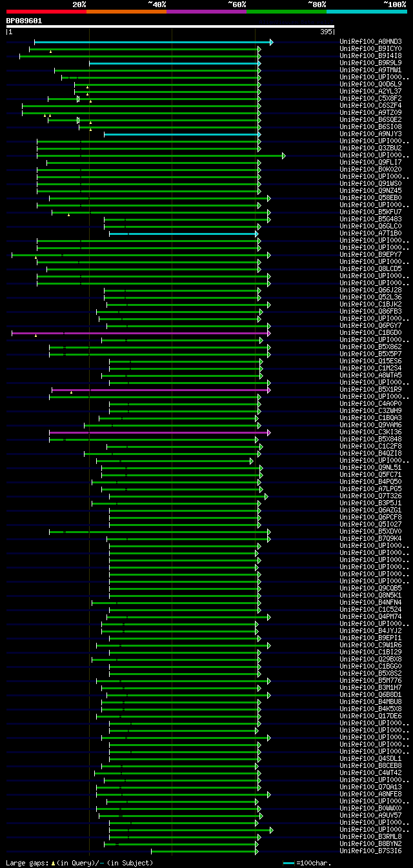Click the purple ~60% legend color segment
The image size is (413, 868).
point(206,11)
